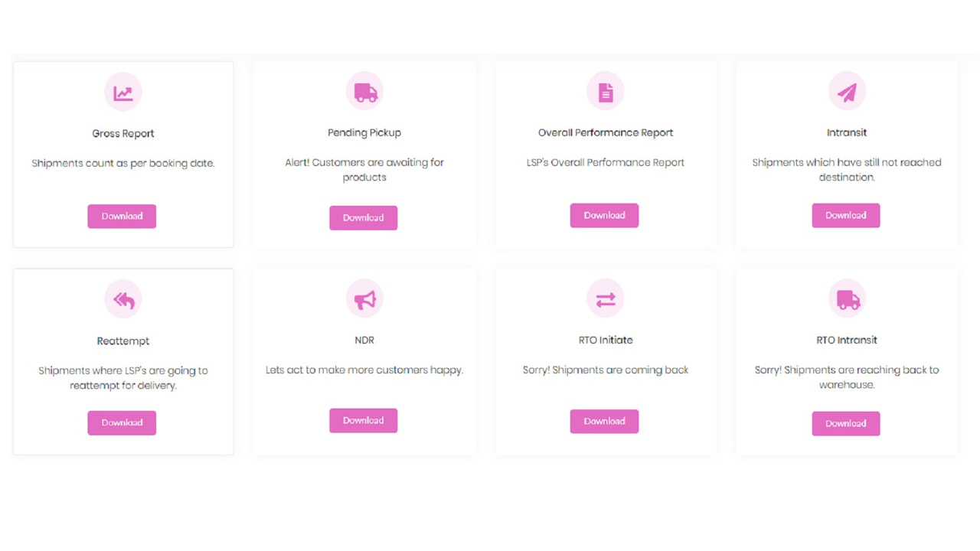Download the Overall Performance Report
This screenshot has height=551, width=980.
(604, 215)
